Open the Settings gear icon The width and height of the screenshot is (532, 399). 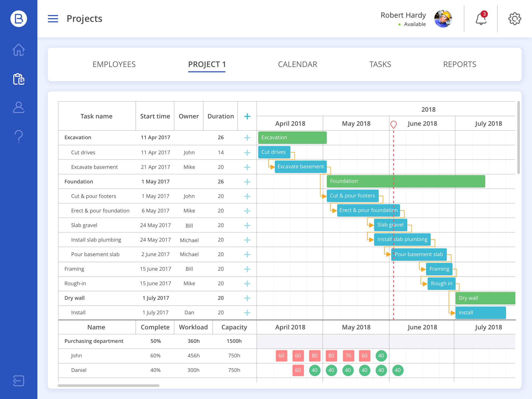point(515,18)
